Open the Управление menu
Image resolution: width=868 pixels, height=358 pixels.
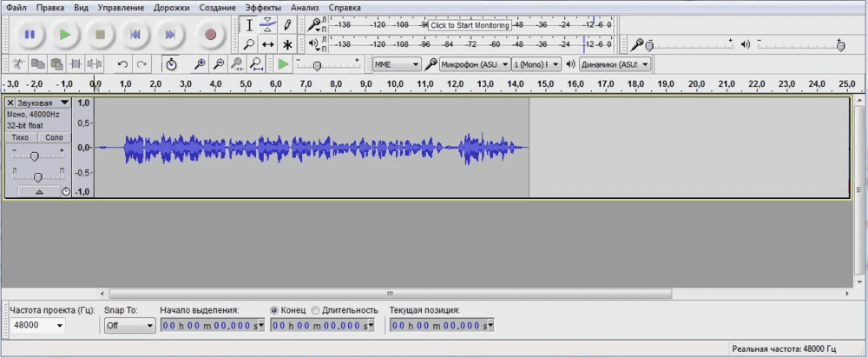[x=121, y=8]
